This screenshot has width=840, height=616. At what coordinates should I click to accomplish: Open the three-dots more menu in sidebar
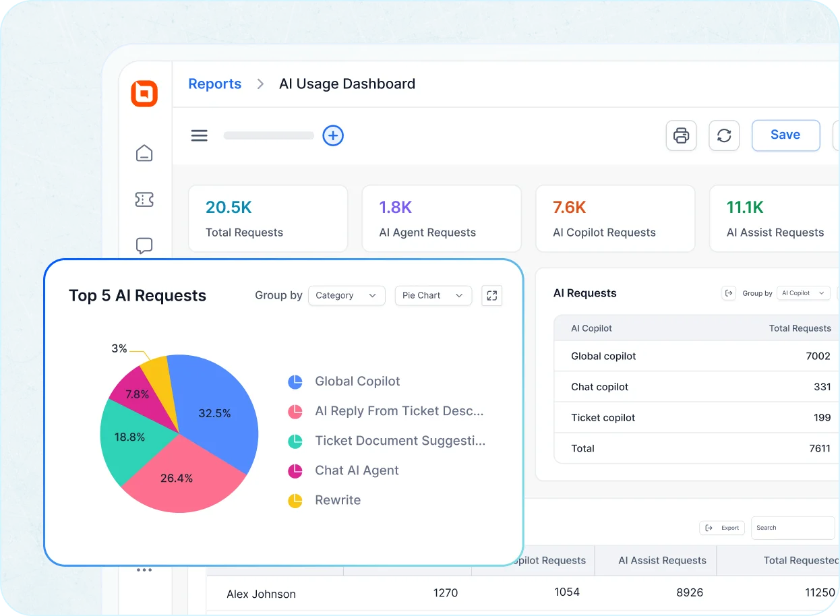[x=144, y=570]
